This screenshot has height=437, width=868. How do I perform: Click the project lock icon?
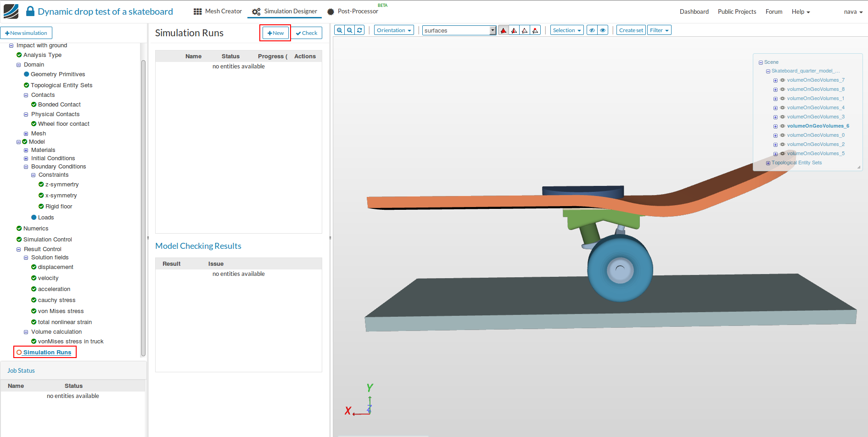click(x=30, y=11)
